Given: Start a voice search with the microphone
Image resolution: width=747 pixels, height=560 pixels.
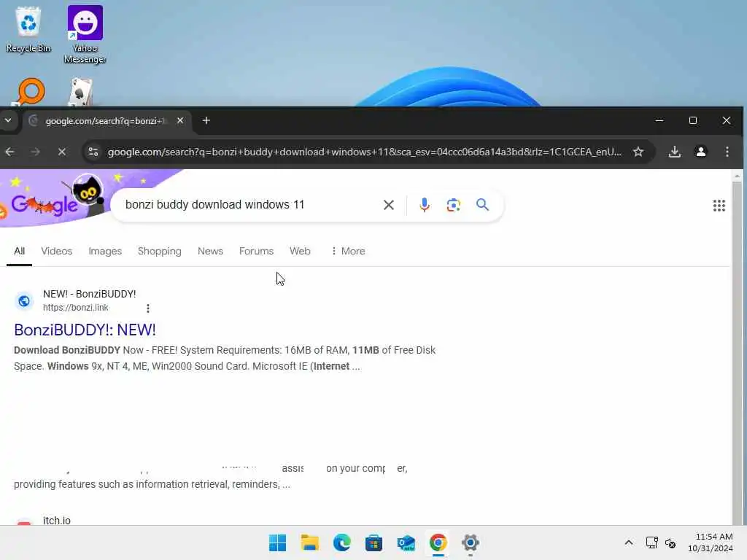Looking at the screenshot, I should tap(424, 205).
